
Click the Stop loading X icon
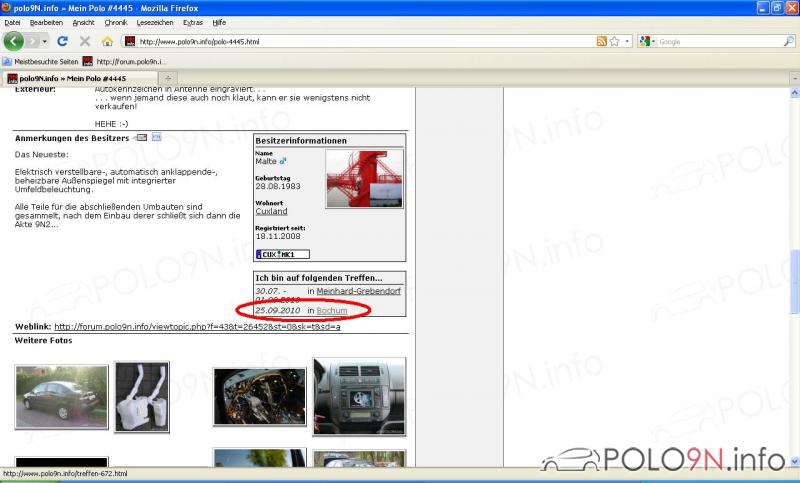(x=85, y=41)
